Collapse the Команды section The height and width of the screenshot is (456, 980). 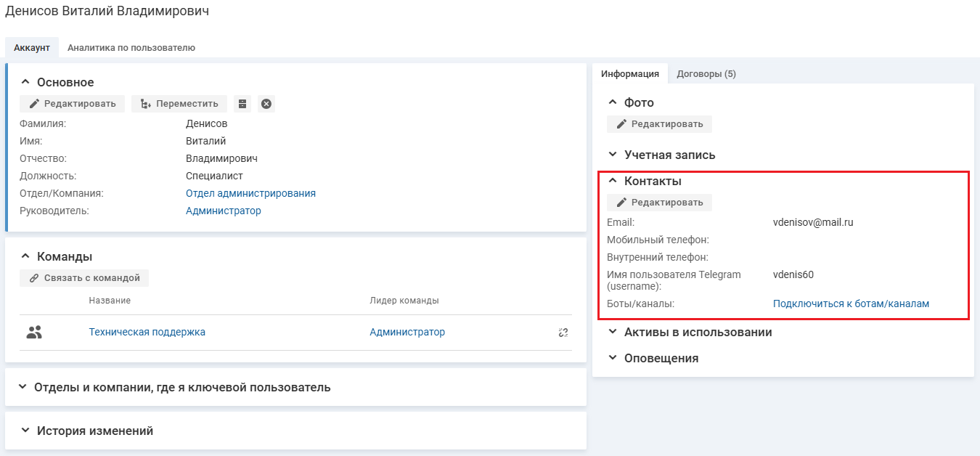(x=25, y=256)
